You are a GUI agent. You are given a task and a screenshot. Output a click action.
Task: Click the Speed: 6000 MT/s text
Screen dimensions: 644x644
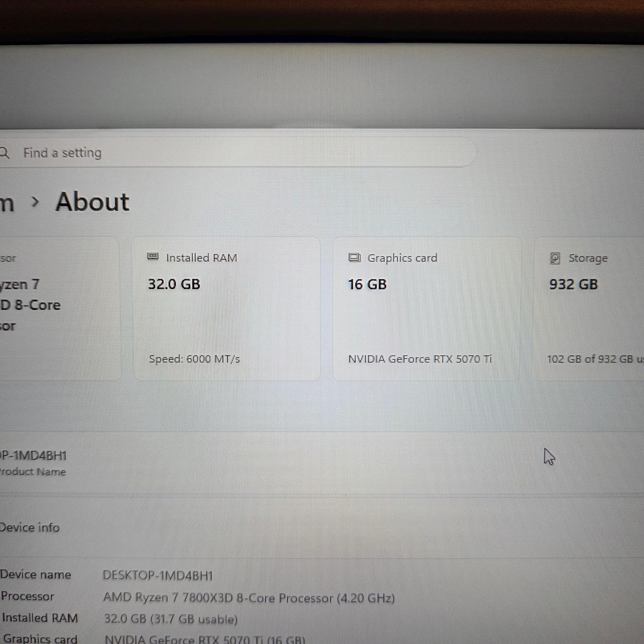click(194, 359)
